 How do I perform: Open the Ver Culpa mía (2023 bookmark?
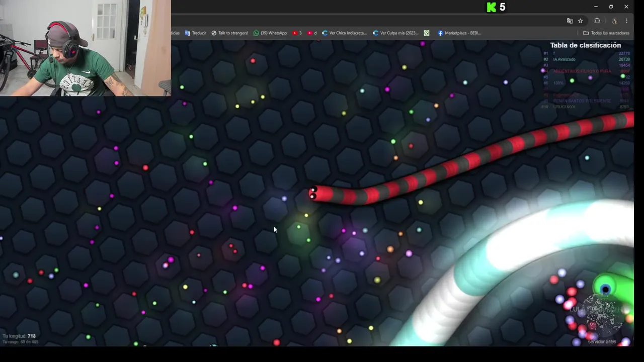(395, 33)
